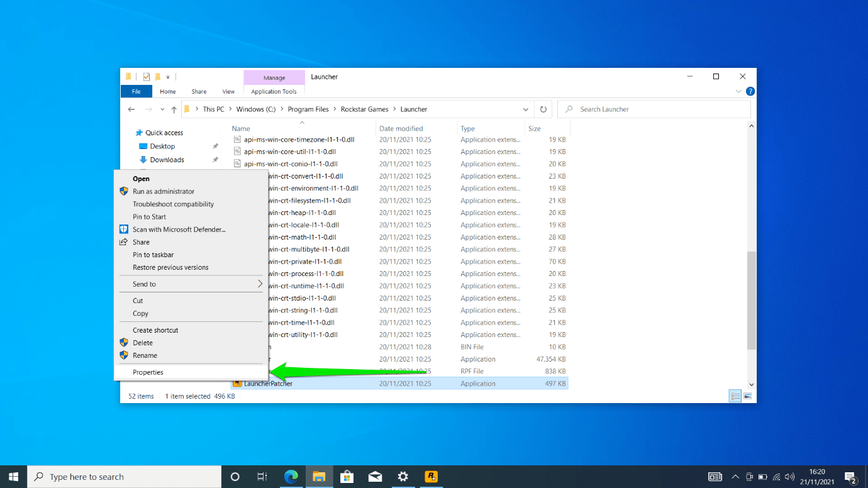Open Microsoft Edge from the taskbar
The height and width of the screenshot is (488, 868).
click(x=291, y=476)
